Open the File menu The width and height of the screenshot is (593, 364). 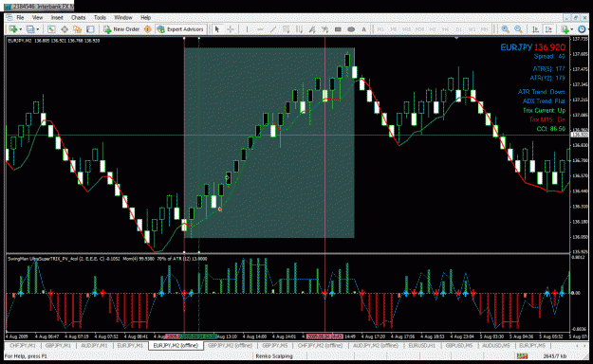20,17
